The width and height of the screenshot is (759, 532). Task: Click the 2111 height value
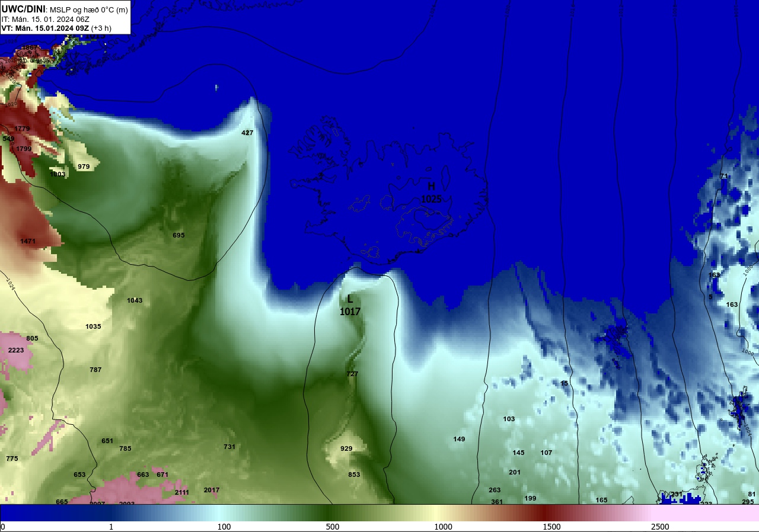182,492
